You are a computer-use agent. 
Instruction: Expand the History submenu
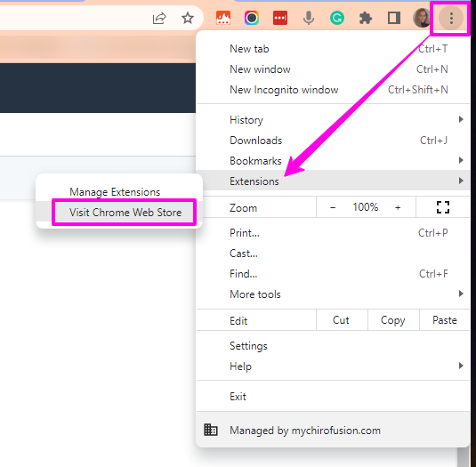pyautogui.click(x=333, y=120)
